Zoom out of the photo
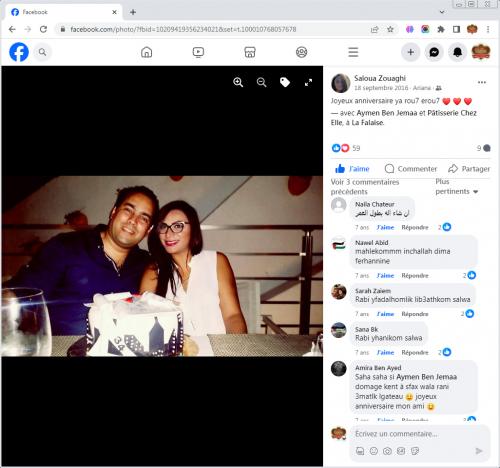 (x=262, y=82)
